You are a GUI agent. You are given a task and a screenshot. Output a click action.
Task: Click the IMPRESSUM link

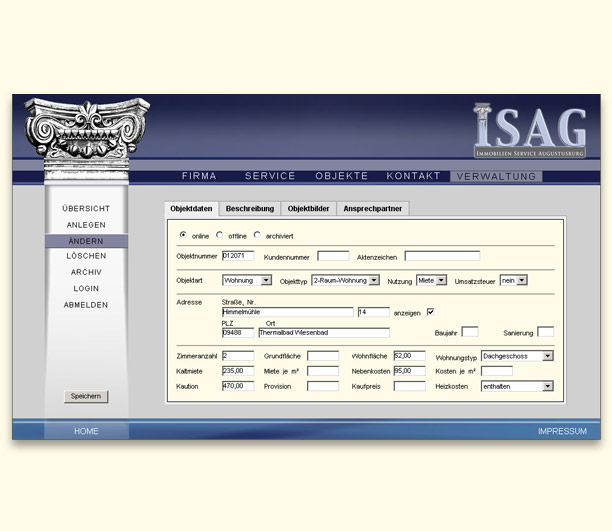[562, 431]
